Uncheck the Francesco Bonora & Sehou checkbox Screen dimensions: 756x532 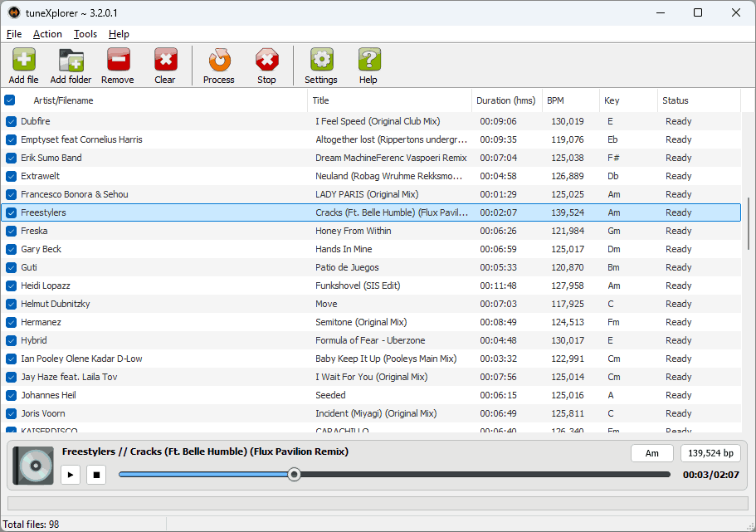coord(11,194)
